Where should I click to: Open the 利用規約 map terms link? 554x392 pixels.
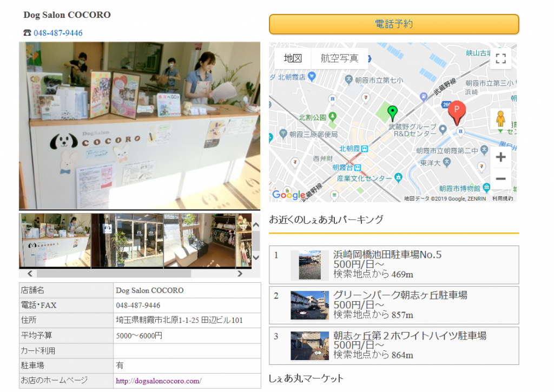[503, 198]
